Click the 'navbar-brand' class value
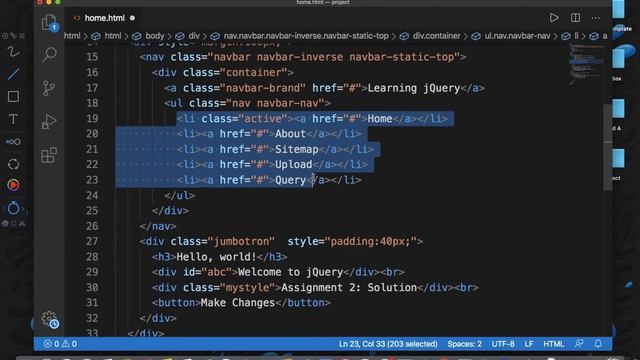 coord(262,88)
